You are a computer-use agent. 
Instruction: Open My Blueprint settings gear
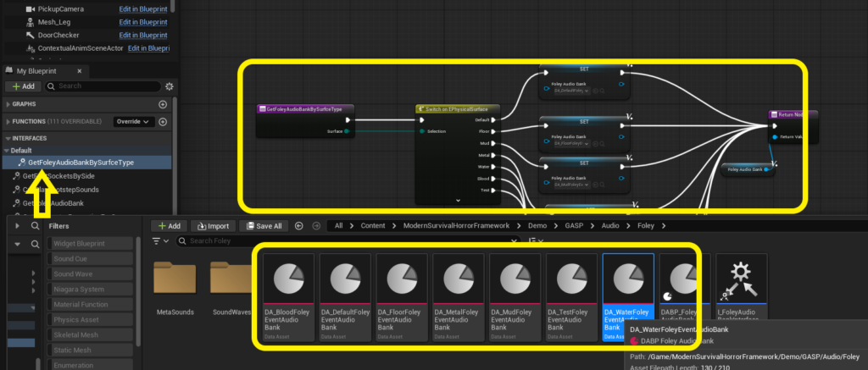click(x=170, y=86)
